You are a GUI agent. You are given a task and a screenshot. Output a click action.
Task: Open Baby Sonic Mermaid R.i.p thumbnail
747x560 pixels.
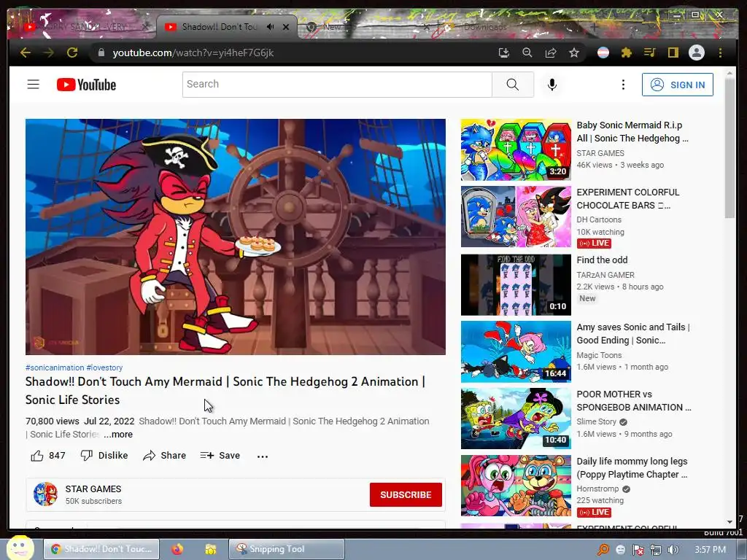tap(516, 149)
